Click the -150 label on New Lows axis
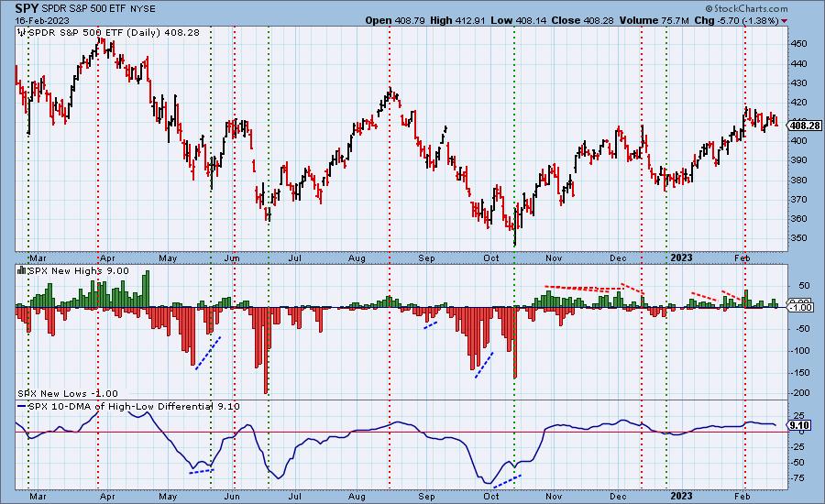The height and width of the screenshot is (504, 825). pos(800,372)
